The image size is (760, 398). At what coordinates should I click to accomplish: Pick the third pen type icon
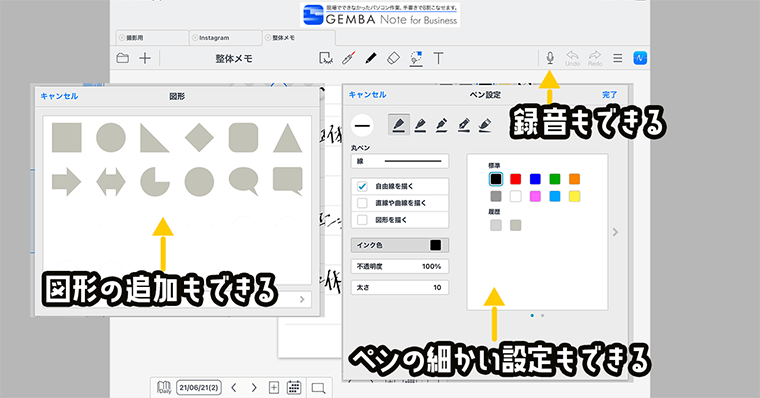point(442,125)
